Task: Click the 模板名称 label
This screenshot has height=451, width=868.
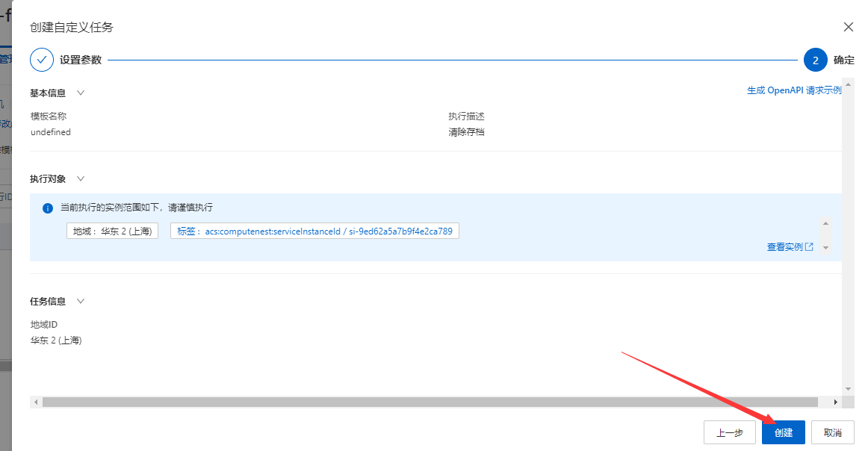Action: click(48, 116)
